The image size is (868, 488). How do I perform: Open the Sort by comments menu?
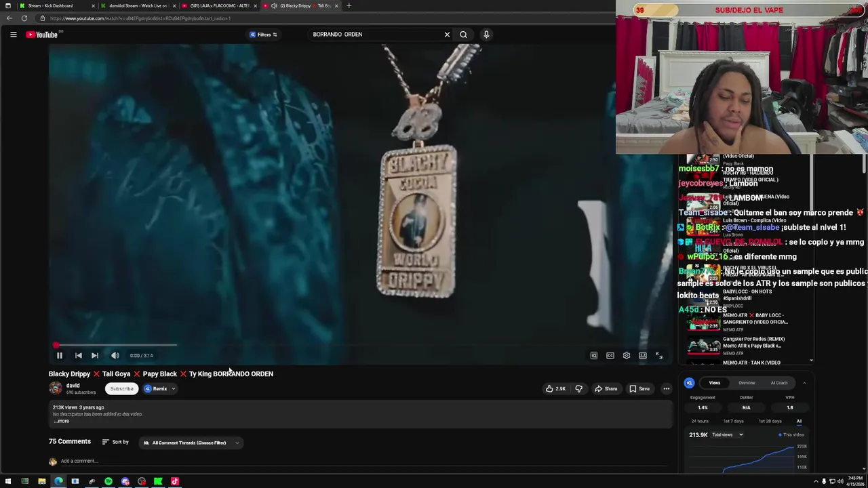(115, 442)
